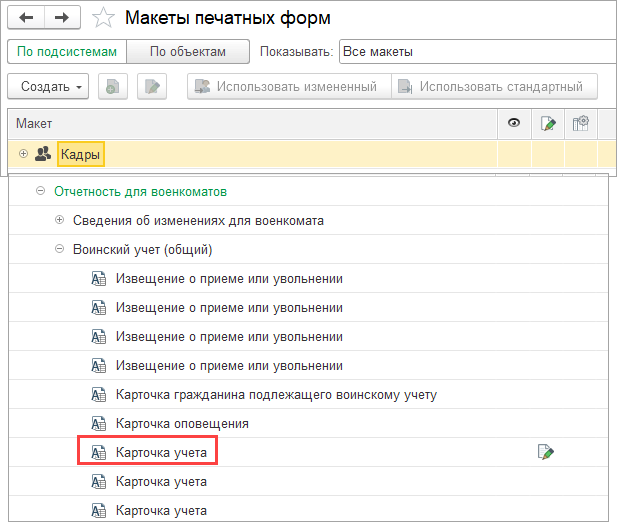This screenshot has width=617, height=522.
Task: Switch to the По подсистемам view
Action: pos(69,51)
